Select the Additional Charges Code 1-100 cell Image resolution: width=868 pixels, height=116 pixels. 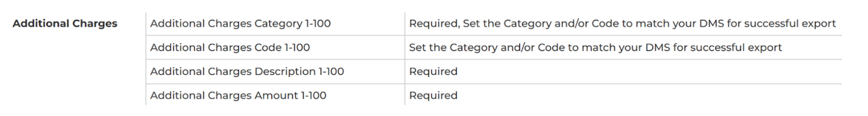tap(275, 47)
